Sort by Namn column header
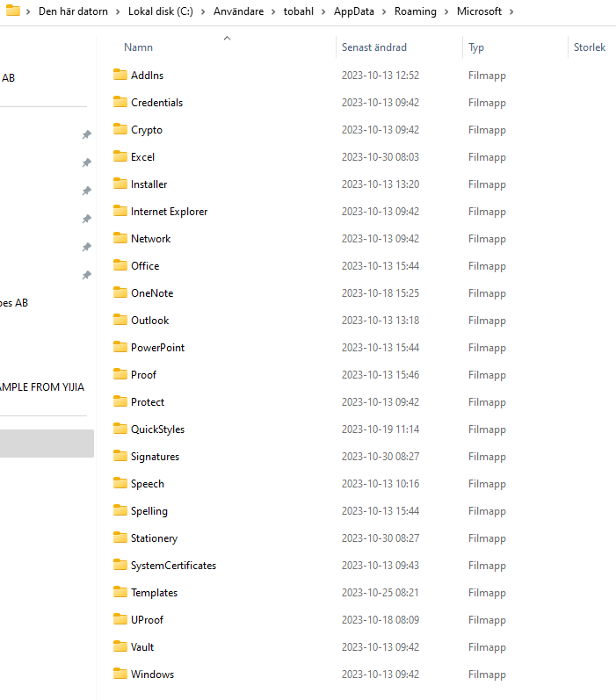Viewport: 616px width, 700px height. click(x=139, y=47)
